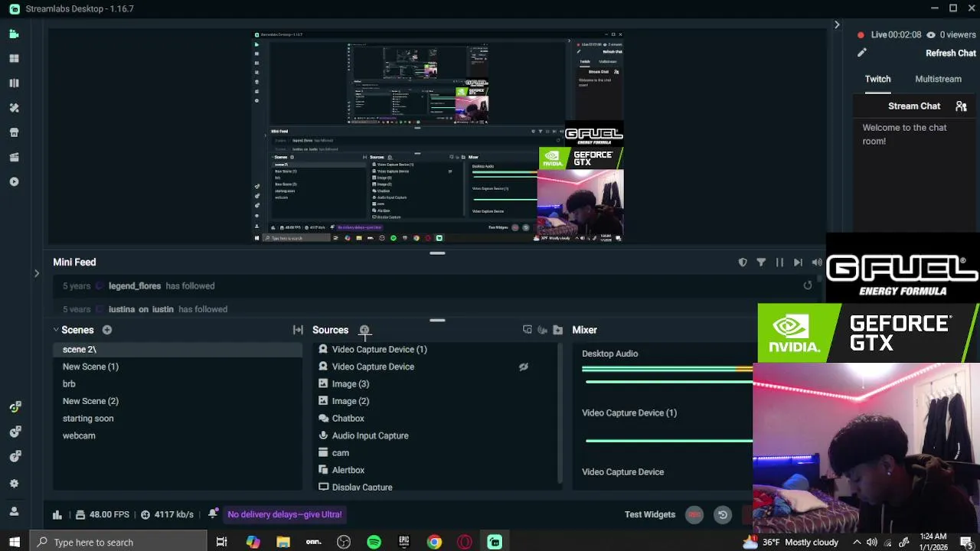
Task: Click the chat users icon beside Stream Chat
Action: [961, 106]
